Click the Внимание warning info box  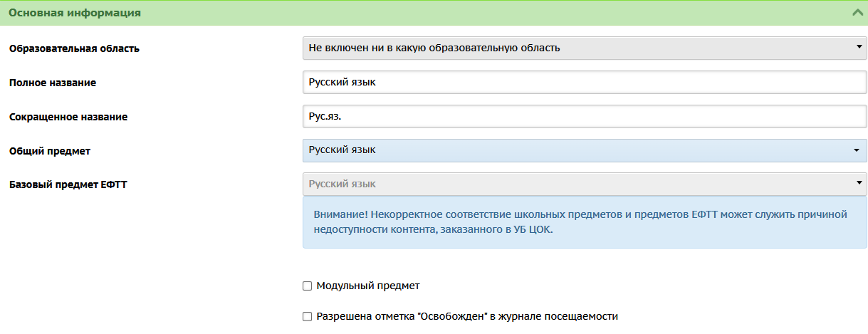tap(585, 222)
